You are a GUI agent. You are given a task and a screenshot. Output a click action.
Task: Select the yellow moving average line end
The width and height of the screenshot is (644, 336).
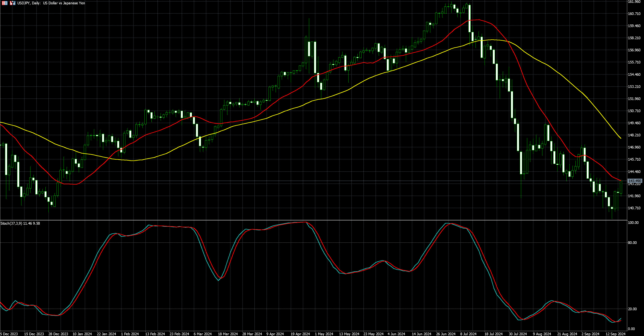[x=621, y=138]
